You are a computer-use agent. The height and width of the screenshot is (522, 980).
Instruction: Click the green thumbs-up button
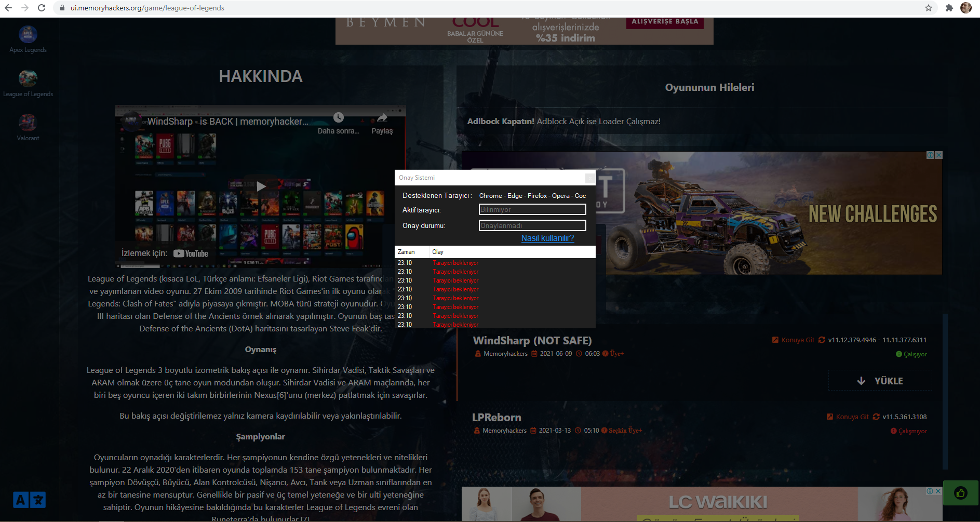(961, 493)
